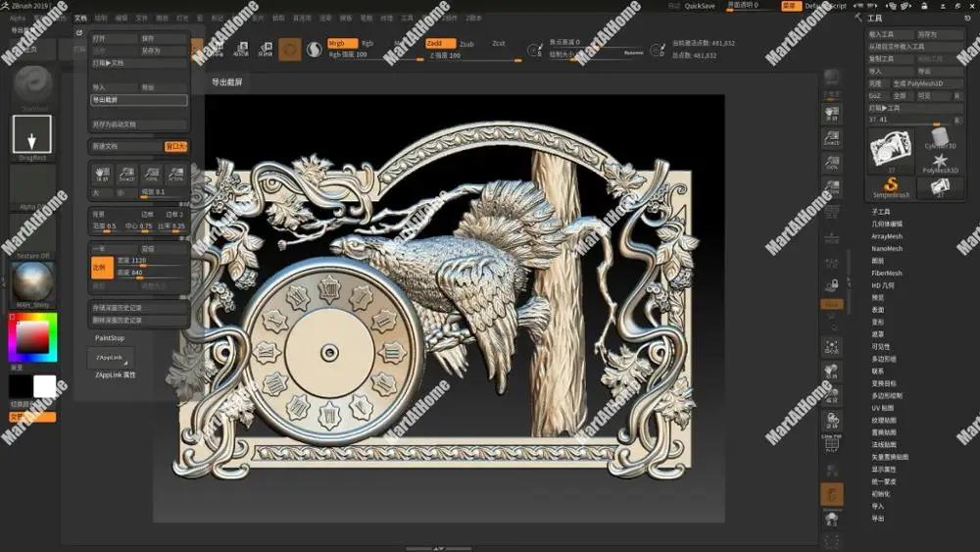Open the Alpha menu

pos(18,18)
